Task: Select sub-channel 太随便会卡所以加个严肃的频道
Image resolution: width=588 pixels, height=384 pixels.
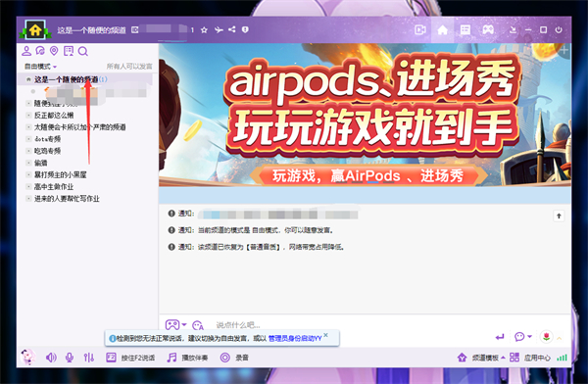Action: pyautogui.click(x=80, y=127)
